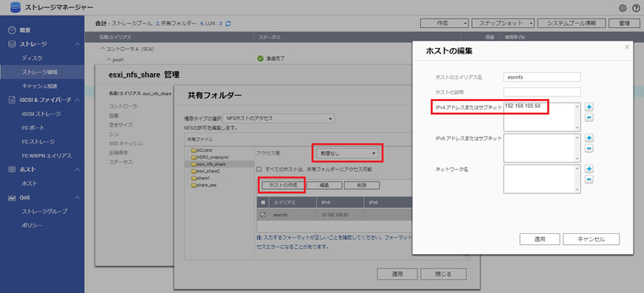
Task: Remove IPv4 address with minus icon
Action: click(x=589, y=118)
